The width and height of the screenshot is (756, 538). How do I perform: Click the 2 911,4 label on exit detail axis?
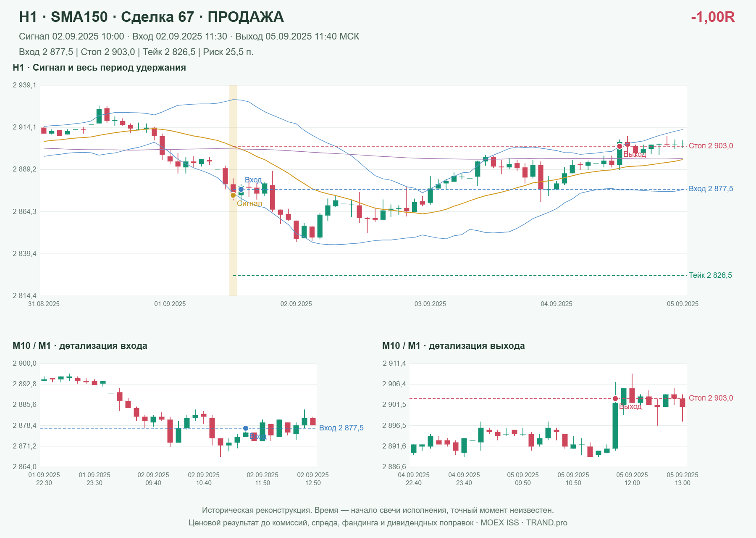(x=394, y=364)
